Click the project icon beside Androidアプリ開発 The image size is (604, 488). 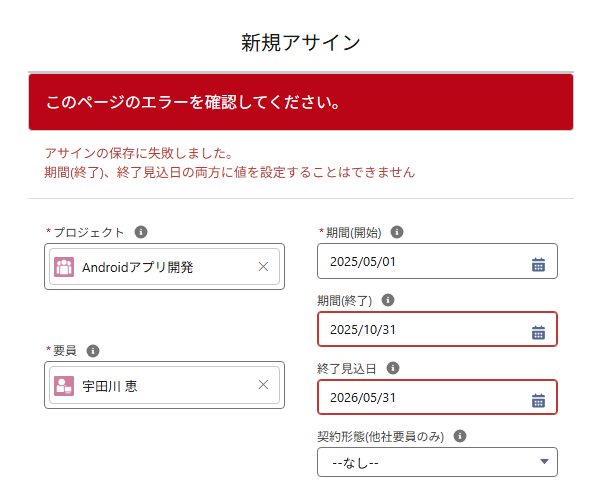click(x=64, y=267)
